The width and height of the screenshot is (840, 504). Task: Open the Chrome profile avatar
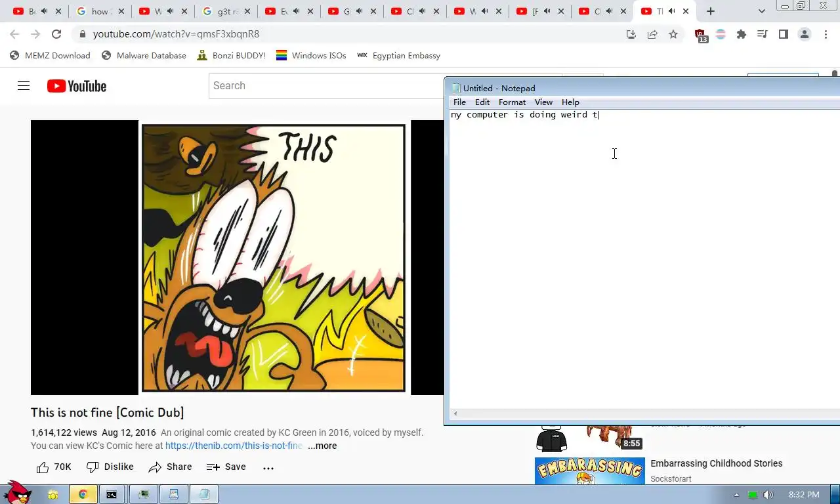(805, 34)
